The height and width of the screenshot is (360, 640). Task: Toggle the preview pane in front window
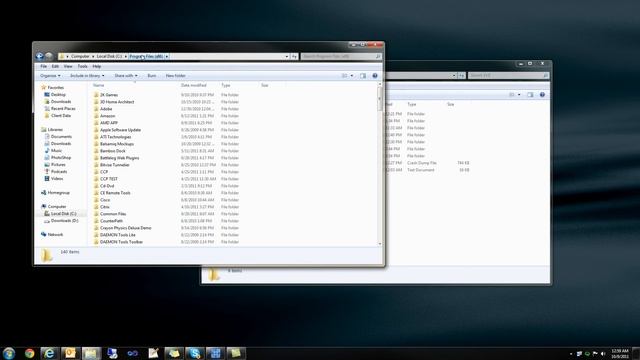pyautogui.click(x=363, y=76)
